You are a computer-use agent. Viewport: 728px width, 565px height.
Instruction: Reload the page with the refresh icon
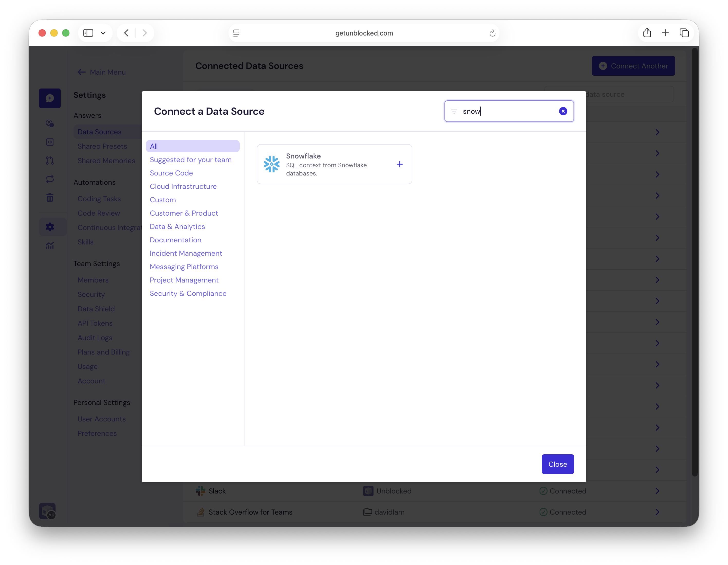[492, 33]
